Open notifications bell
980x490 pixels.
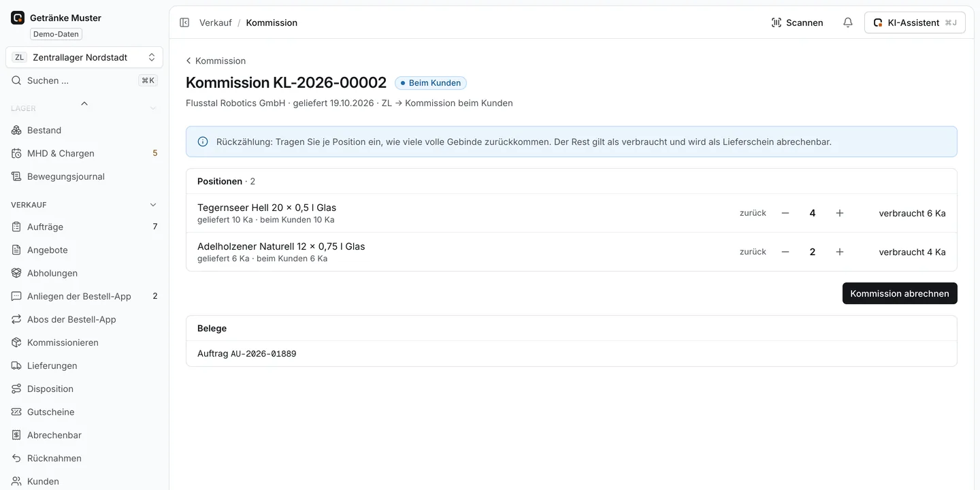(x=848, y=22)
